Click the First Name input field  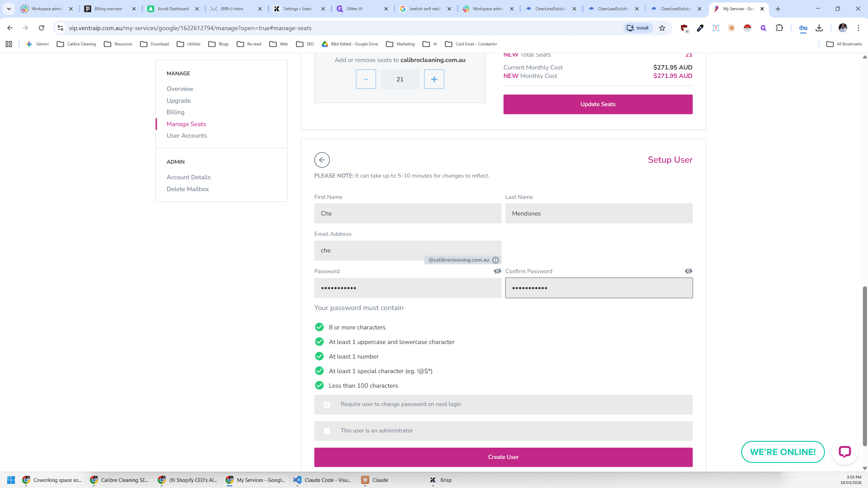coord(408,213)
